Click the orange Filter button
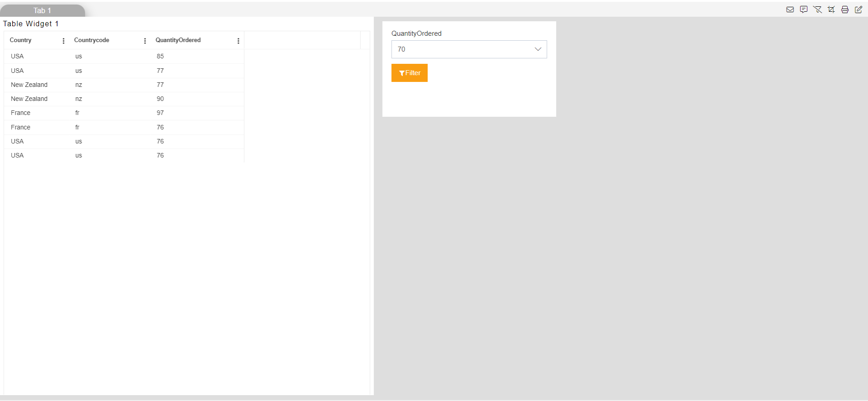Screen dimensions: 868x401 [x=409, y=73]
